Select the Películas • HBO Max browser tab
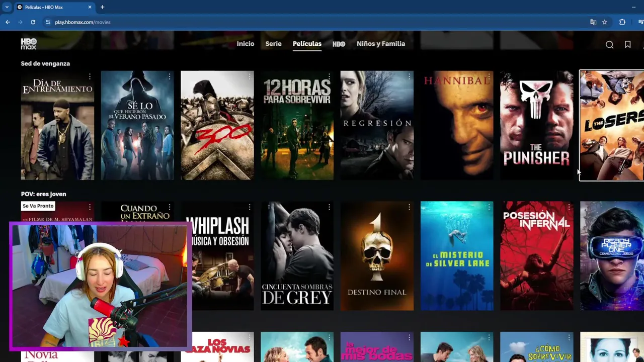This screenshot has width=644, height=362. click(x=54, y=7)
